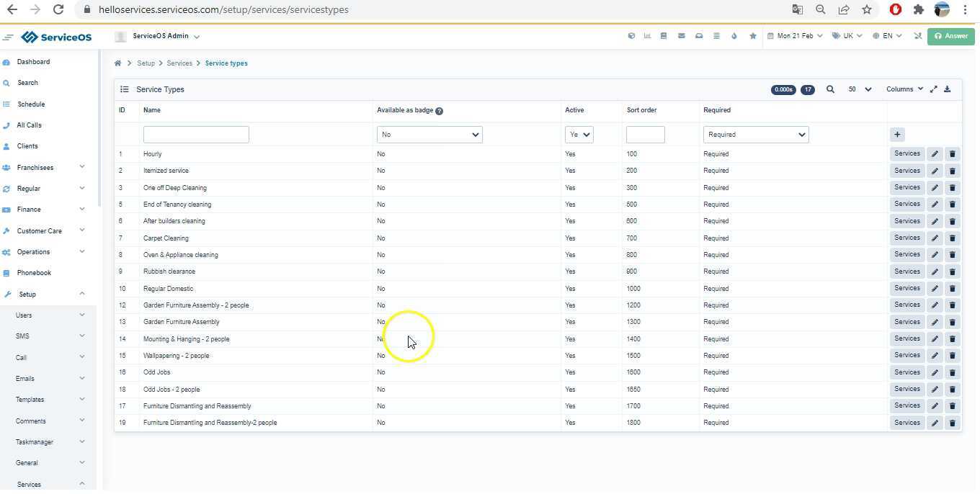Image resolution: width=980 pixels, height=494 pixels.
Task: Click the water drop icon in header
Action: 734,36
